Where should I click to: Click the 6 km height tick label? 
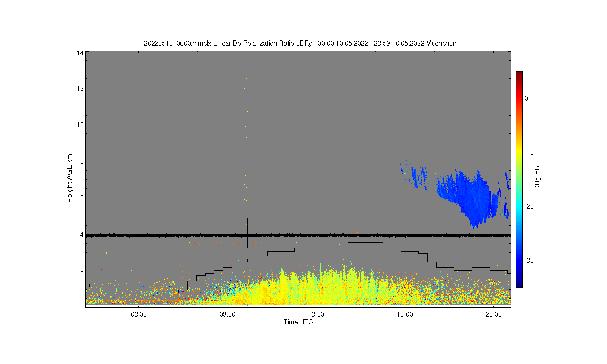click(82, 198)
